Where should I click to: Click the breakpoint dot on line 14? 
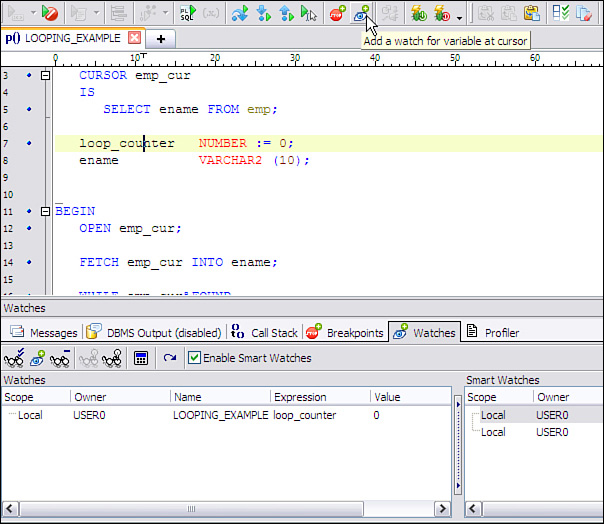(x=29, y=262)
